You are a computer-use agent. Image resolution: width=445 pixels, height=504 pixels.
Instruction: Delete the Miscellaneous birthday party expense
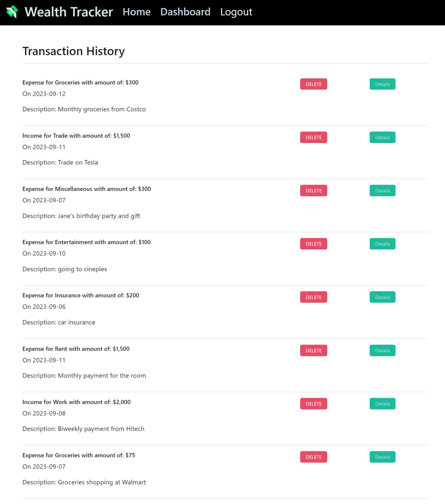pos(313,190)
